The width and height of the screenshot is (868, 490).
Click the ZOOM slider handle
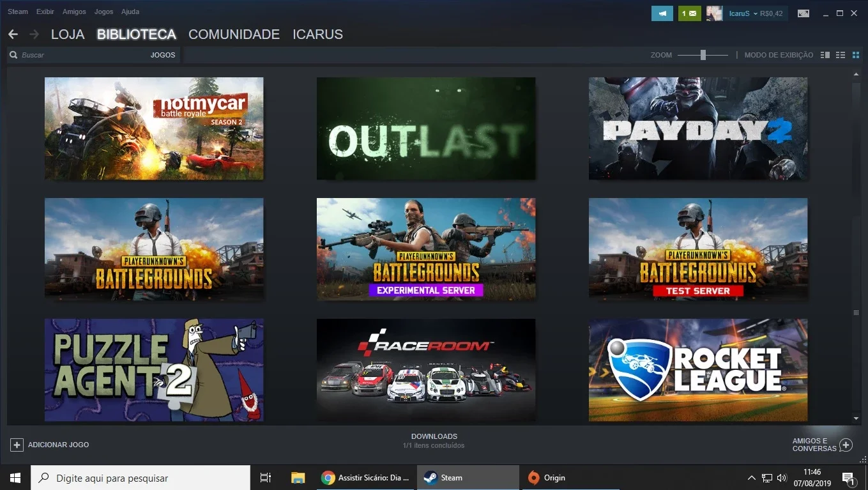pos(703,56)
